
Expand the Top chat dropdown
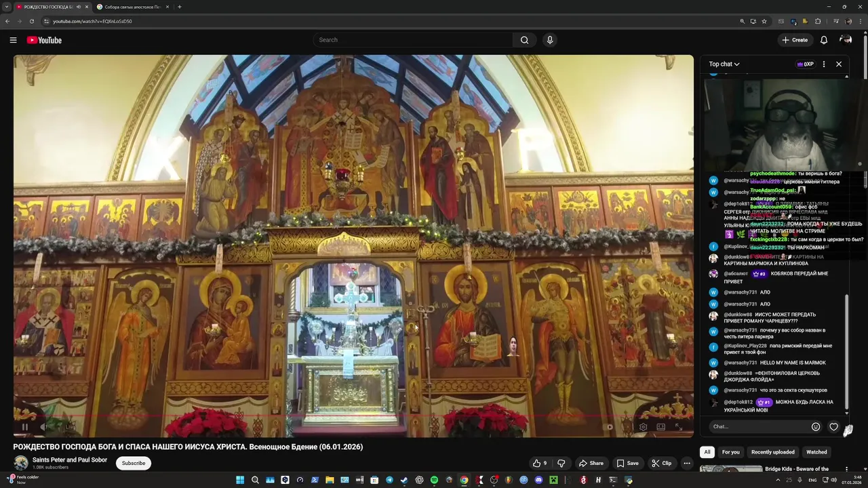click(x=724, y=64)
